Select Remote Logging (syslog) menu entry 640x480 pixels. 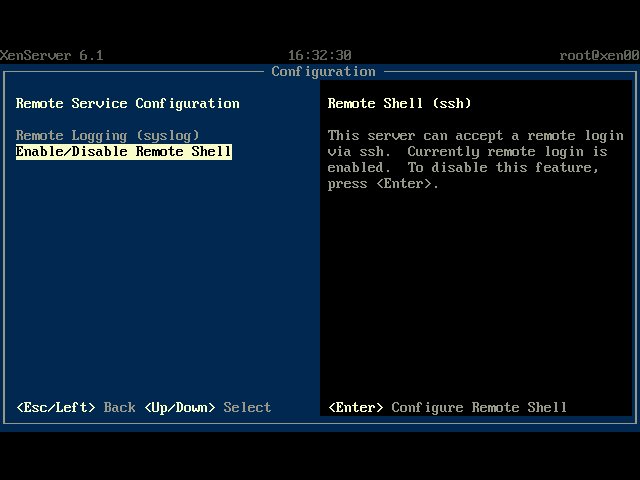coord(107,136)
